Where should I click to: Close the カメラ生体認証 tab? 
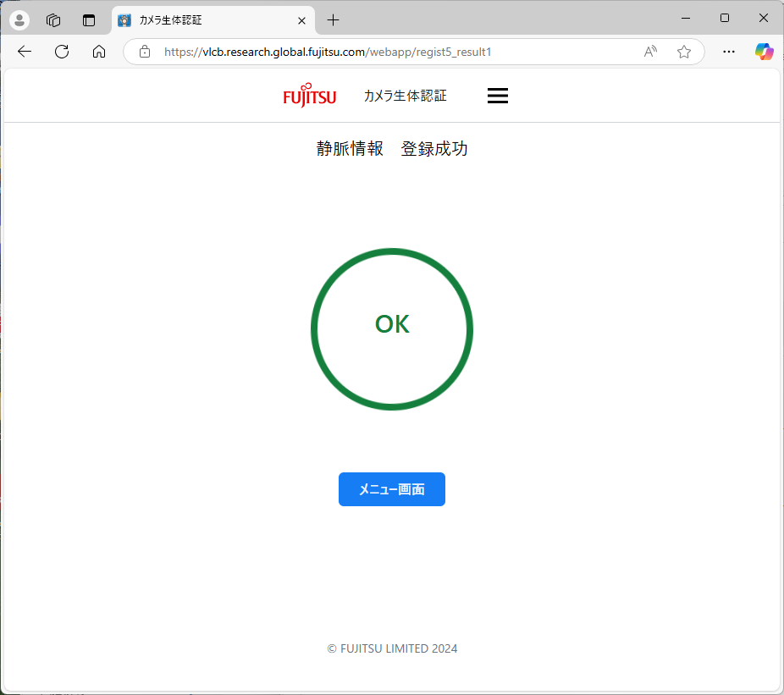[x=301, y=20]
